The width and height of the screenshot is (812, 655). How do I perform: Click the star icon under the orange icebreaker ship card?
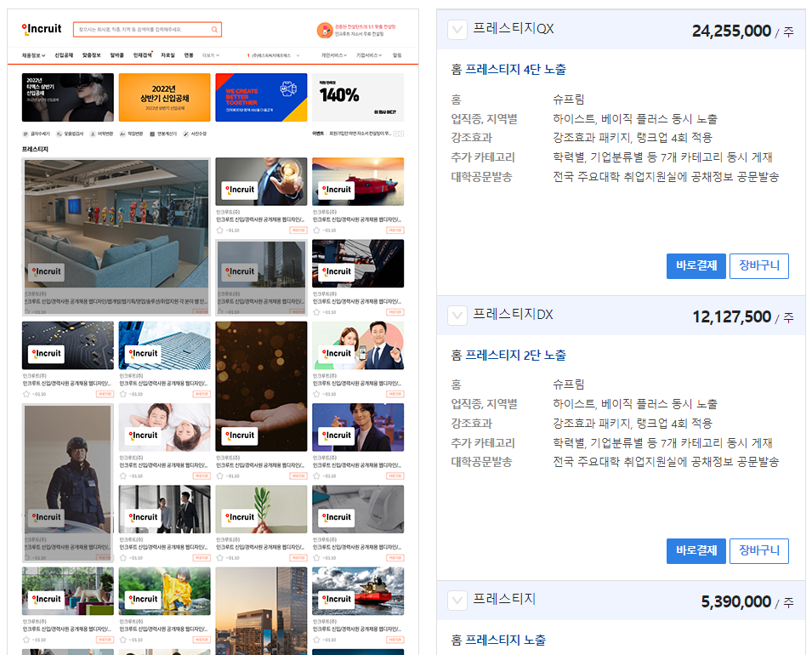(316, 640)
